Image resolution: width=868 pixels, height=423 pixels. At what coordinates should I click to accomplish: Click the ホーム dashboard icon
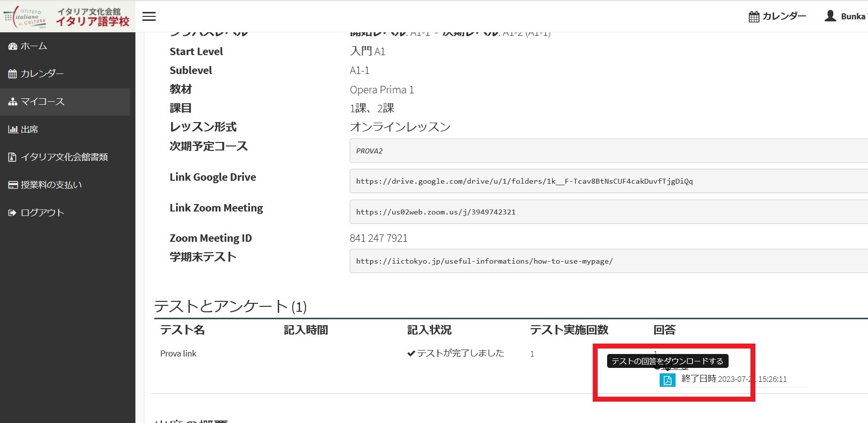[12, 46]
